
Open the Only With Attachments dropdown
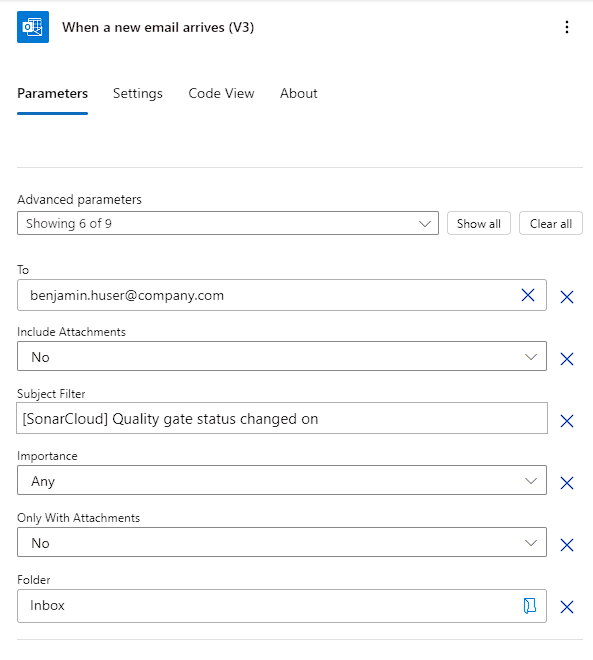(x=282, y=542)
